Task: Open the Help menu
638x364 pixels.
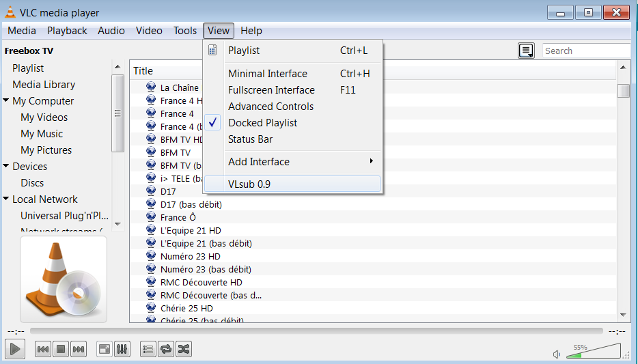Action: click(251, 31)
